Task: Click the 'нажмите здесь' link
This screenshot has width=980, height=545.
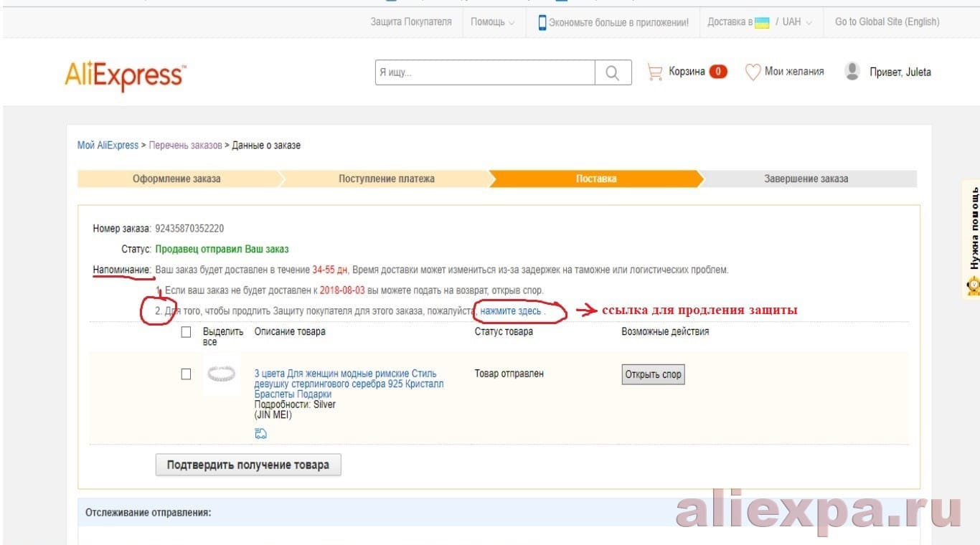Action: [x=511, y=311]
